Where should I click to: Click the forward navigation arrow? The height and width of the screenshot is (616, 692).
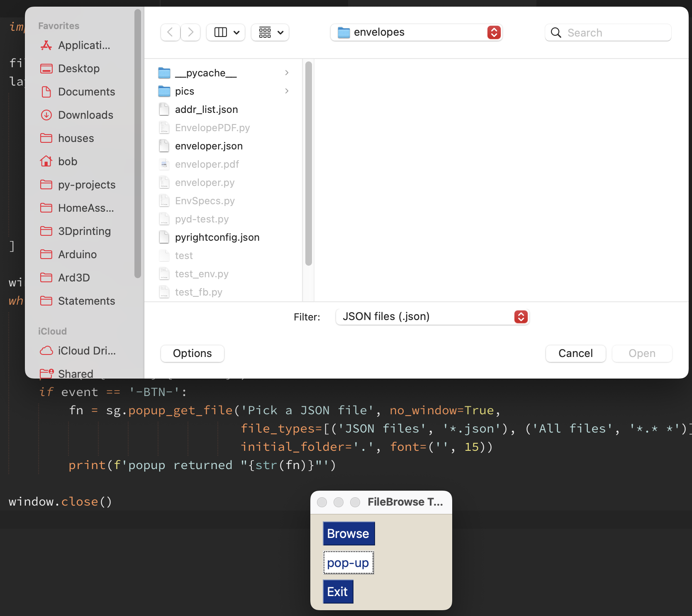190,32
